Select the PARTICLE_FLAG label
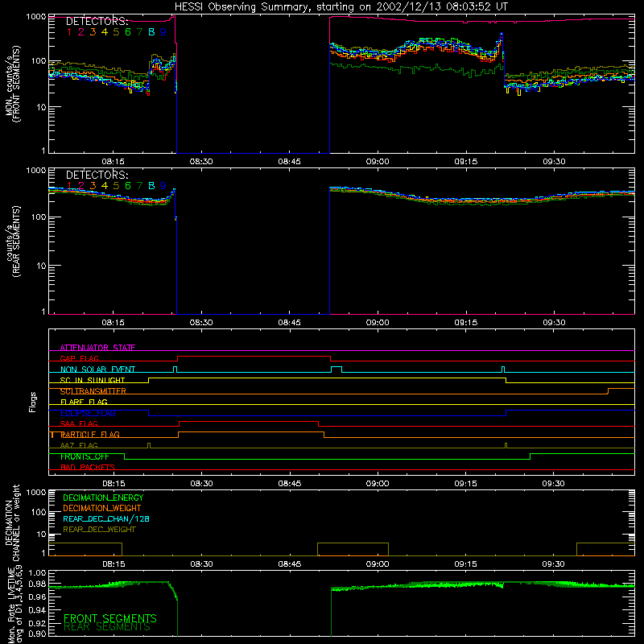The width and height of the screenshot is (644, 644). click(90, 435)
